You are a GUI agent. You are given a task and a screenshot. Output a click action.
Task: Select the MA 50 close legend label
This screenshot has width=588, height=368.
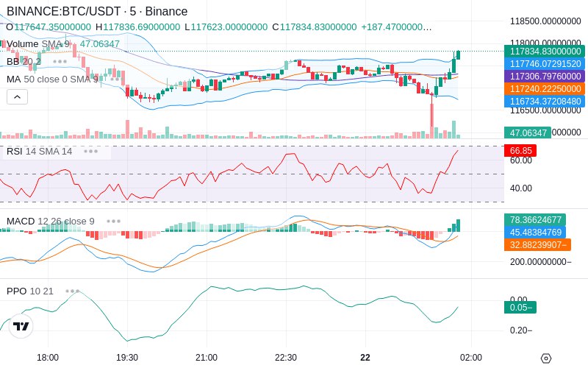(52, 79)
